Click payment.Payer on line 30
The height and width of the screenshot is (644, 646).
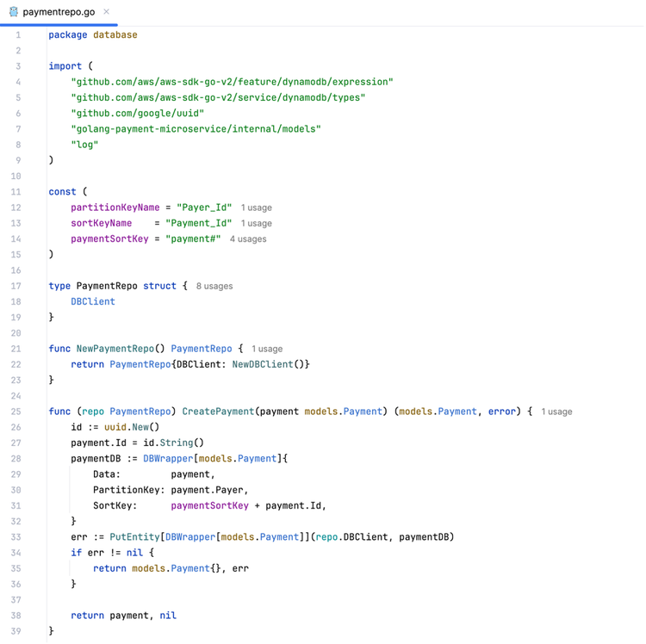coord(208,490)
